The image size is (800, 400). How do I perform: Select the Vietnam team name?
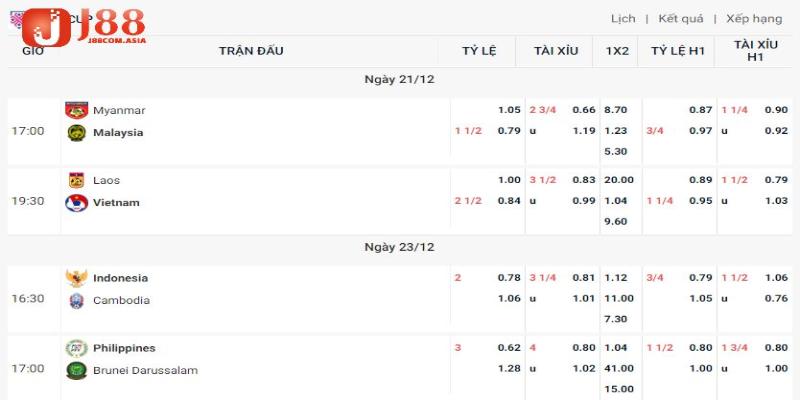click(116, 203)
